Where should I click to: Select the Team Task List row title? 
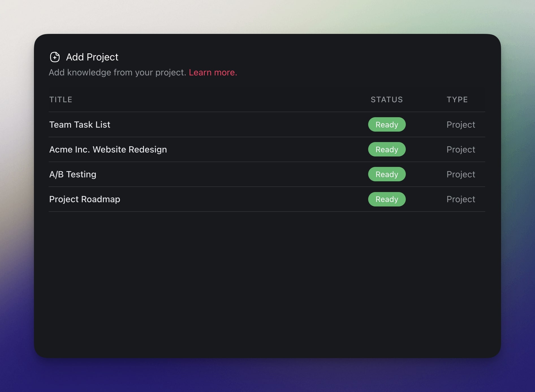click(80, 125)
